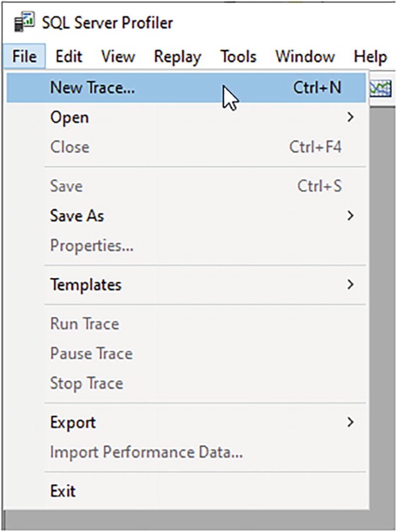The image size is (397, 532).
Task: Open the Tools menu
Action: coord(238,56)
